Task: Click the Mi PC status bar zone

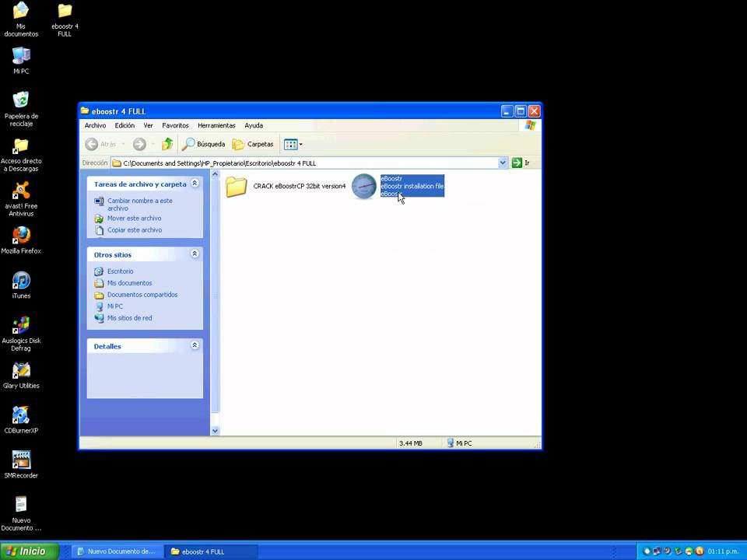Action: coord(460,443)
